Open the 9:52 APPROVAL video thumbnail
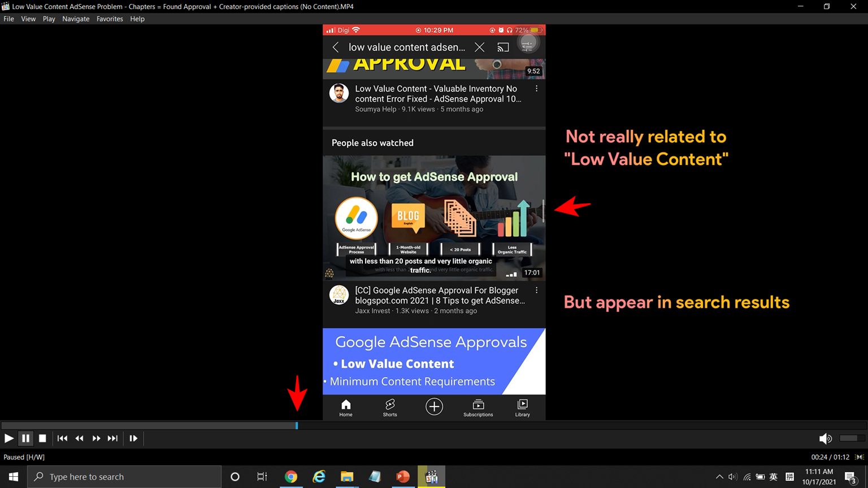This screenshot has height=488, width=868. (434, 69)
